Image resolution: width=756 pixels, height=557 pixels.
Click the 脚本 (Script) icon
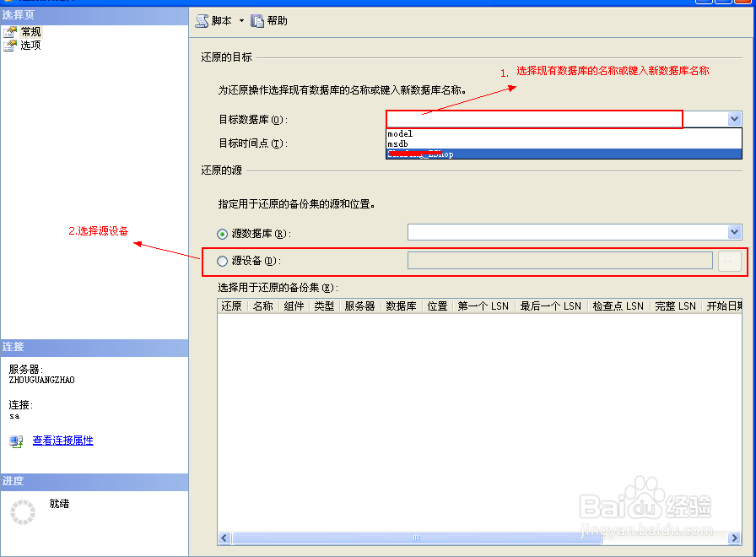[x=201, y=20]
